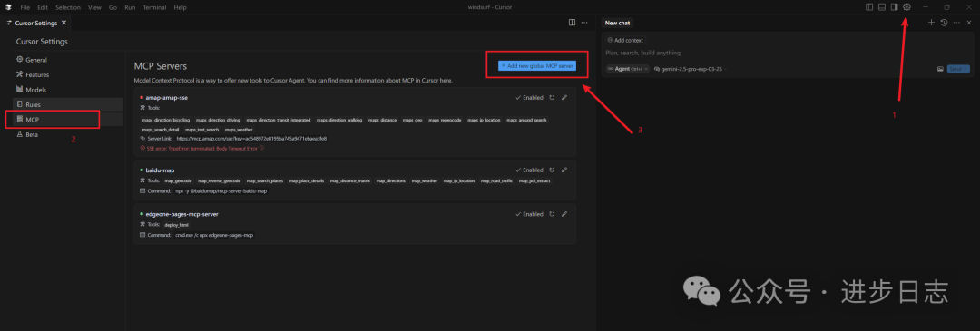Open the Help menu
The image size is (980, 331).
180,7
